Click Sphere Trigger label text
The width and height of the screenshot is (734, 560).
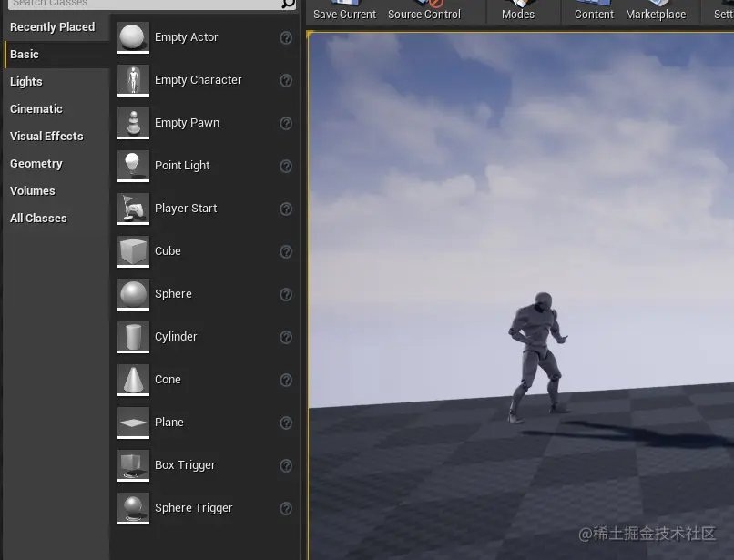click(193, 508)
